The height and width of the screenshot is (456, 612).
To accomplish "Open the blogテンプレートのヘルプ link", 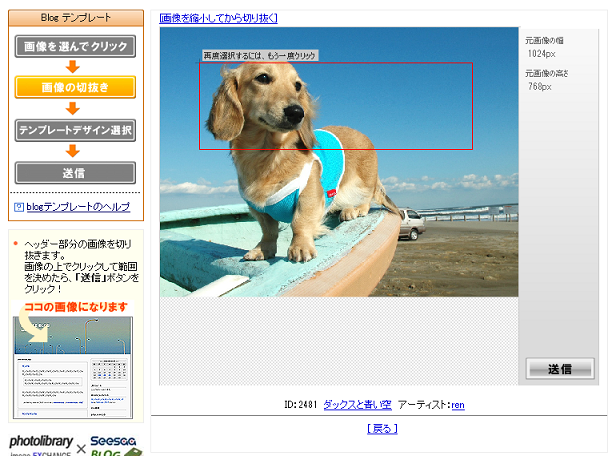I will point(77,206).
